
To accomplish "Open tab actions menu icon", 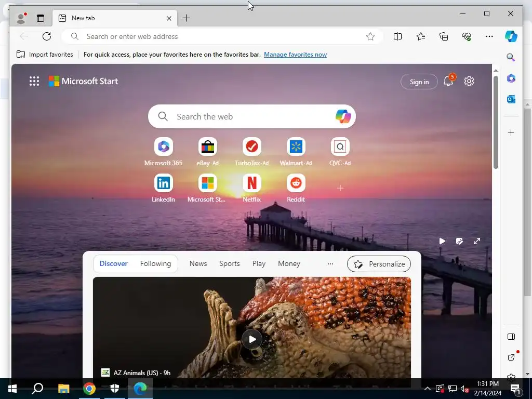I will point(41,18).
